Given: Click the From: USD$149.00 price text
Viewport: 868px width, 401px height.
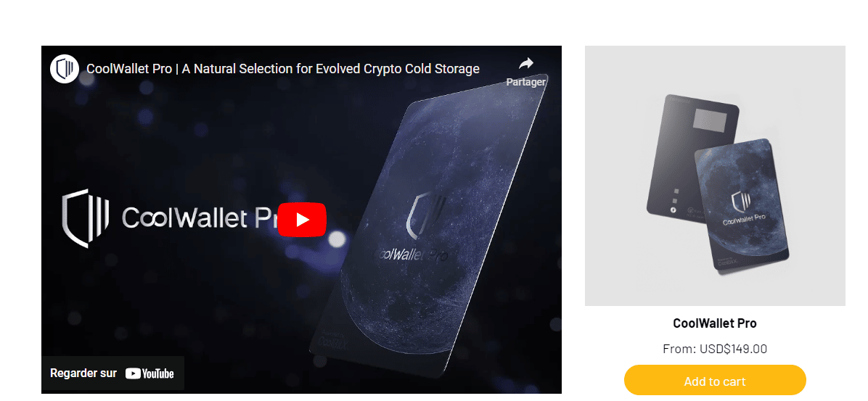Looking at the screenshot, I should [x=715, y=349].
